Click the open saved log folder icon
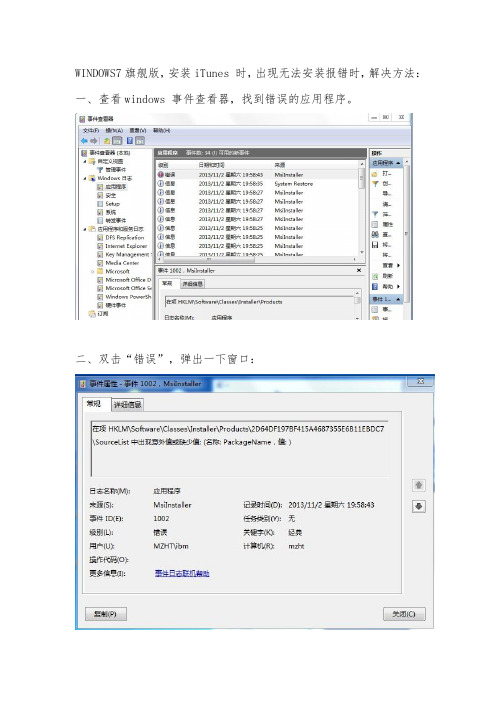 [375, 174]
